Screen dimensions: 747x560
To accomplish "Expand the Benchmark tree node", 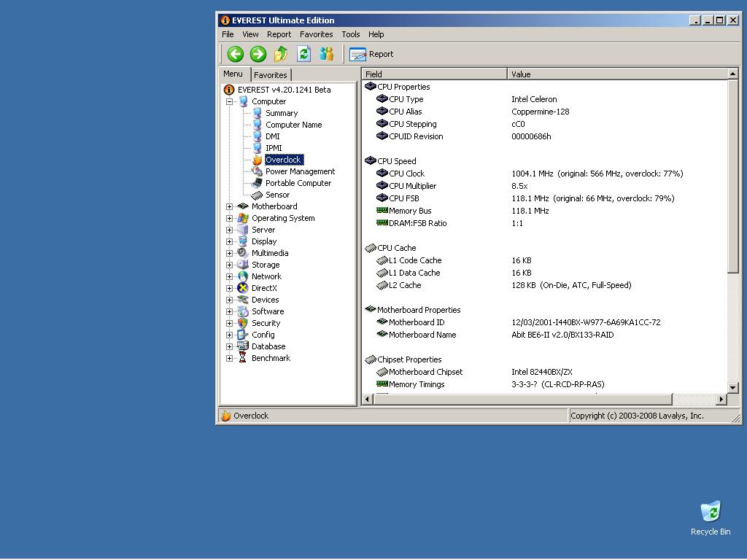I will (x=230, y=358).
